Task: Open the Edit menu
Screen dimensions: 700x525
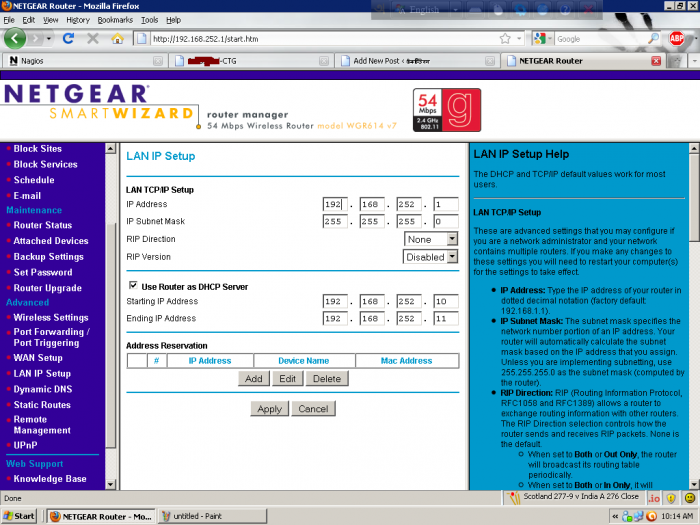Action: click(29, 20)
